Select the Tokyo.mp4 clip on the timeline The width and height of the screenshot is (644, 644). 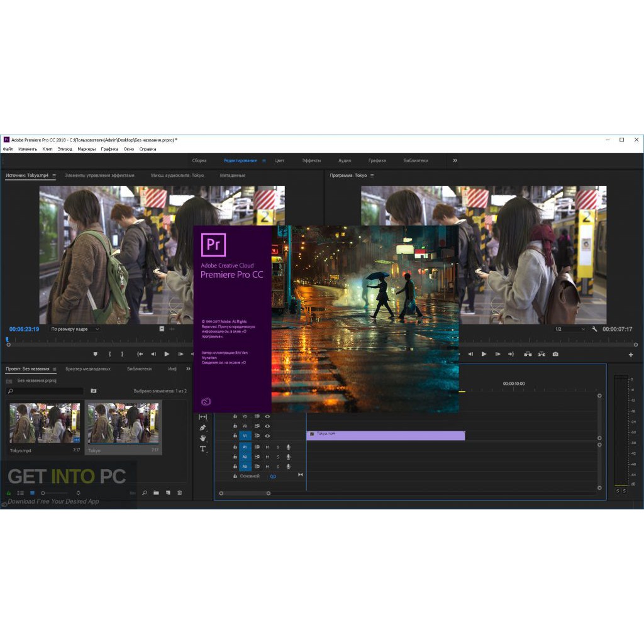coord(386,435)
